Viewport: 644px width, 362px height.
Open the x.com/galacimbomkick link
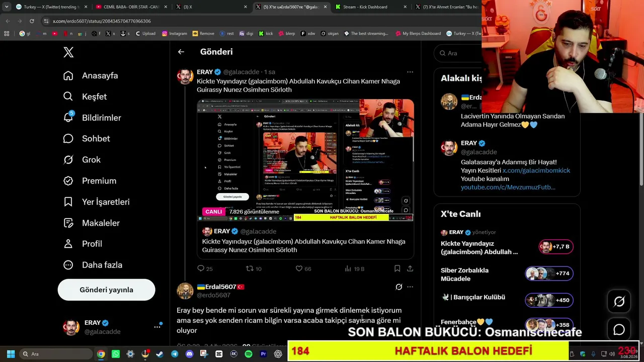coord(536,170)
